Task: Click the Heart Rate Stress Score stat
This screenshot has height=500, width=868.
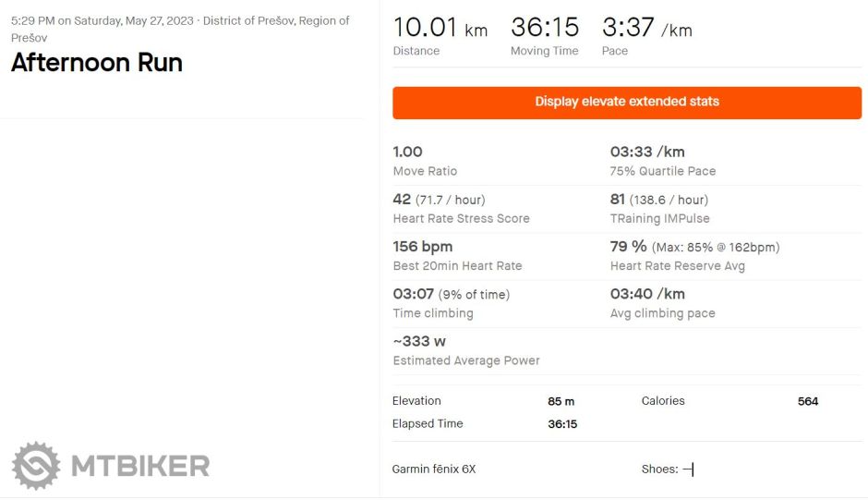Action: point(461,209)
